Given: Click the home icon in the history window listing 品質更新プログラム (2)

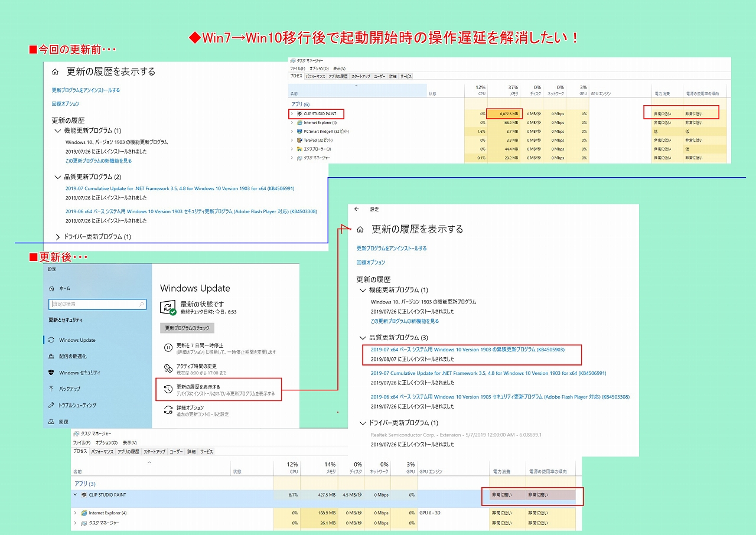Looking at the screenshot, I should tap(55, 72).
